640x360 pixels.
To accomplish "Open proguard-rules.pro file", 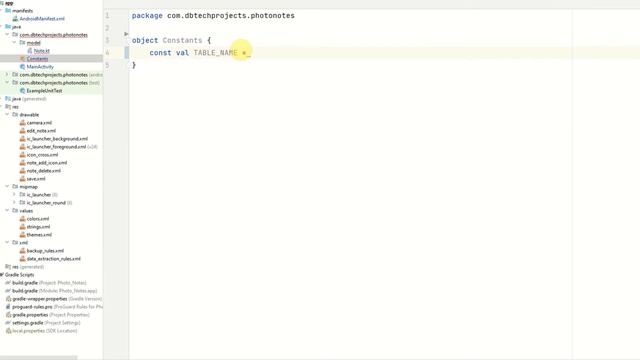I will [57, 307].
